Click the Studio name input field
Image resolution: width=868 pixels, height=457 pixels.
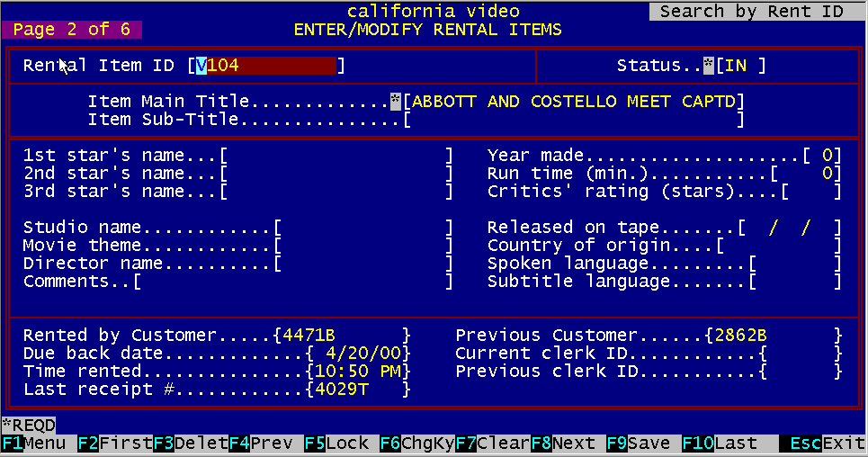click(363, 228)
